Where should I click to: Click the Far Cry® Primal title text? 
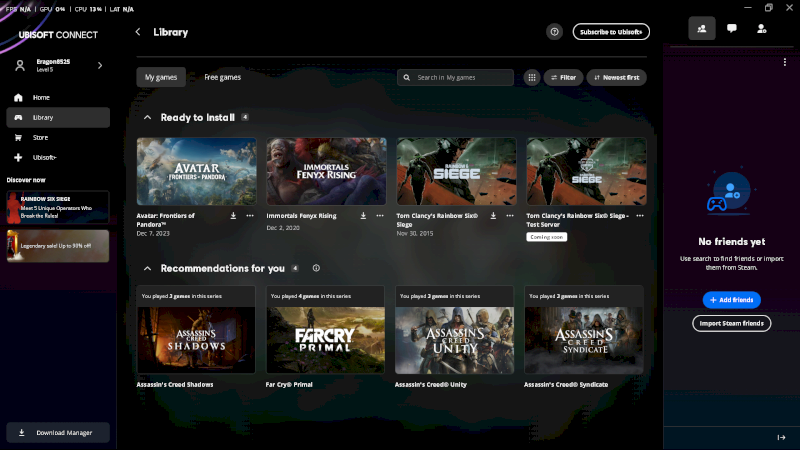[289, 385]
